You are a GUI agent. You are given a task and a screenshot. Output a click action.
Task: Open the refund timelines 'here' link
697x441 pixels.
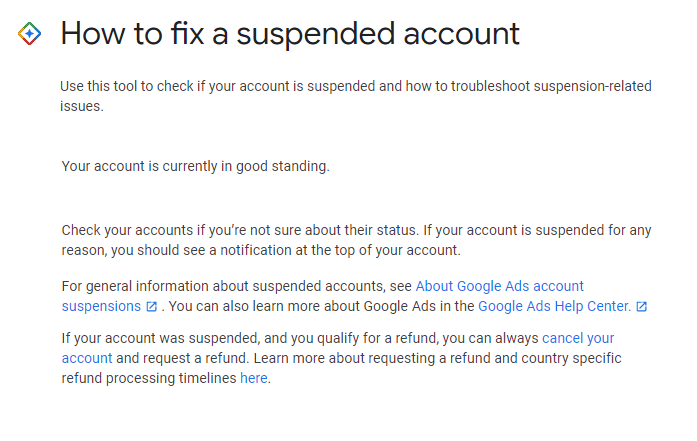(254, 379)
